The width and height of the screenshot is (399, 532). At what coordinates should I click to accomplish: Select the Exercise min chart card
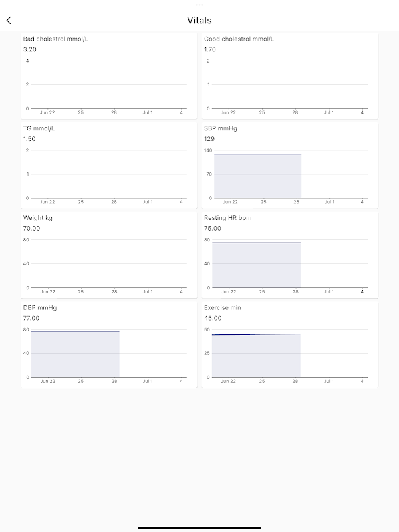click(290, 344)
